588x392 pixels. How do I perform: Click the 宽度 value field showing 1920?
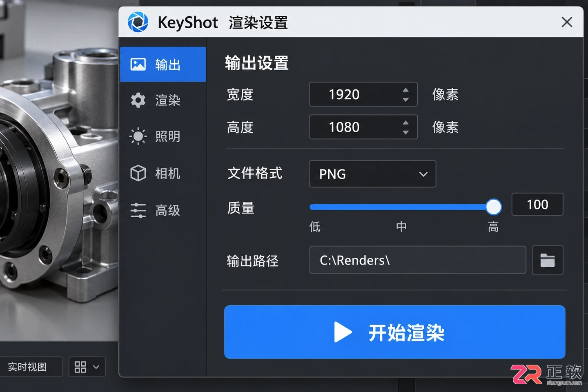[x=363, y=94]
